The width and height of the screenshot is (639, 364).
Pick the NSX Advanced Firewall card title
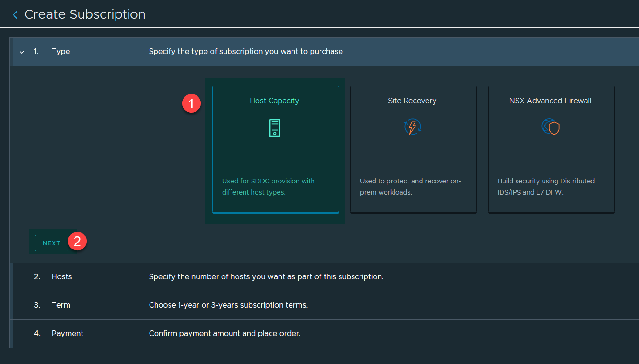[550, 101]
